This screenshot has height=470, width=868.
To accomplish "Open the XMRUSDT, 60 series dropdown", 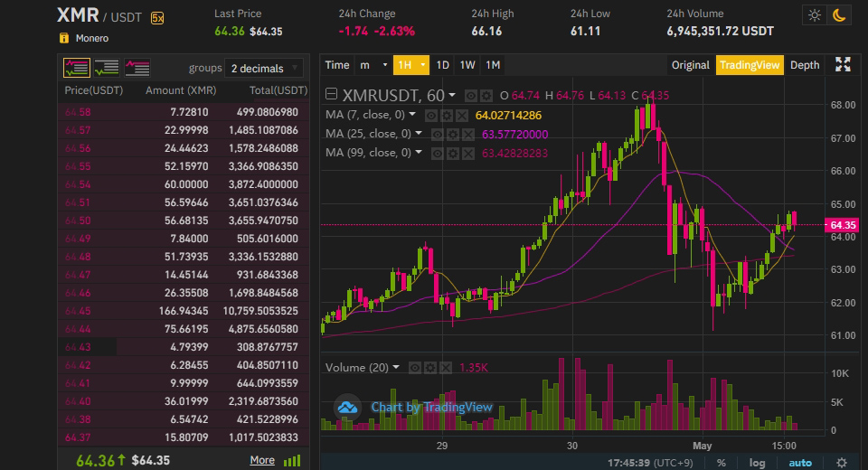I will click(x=452, y=95).
